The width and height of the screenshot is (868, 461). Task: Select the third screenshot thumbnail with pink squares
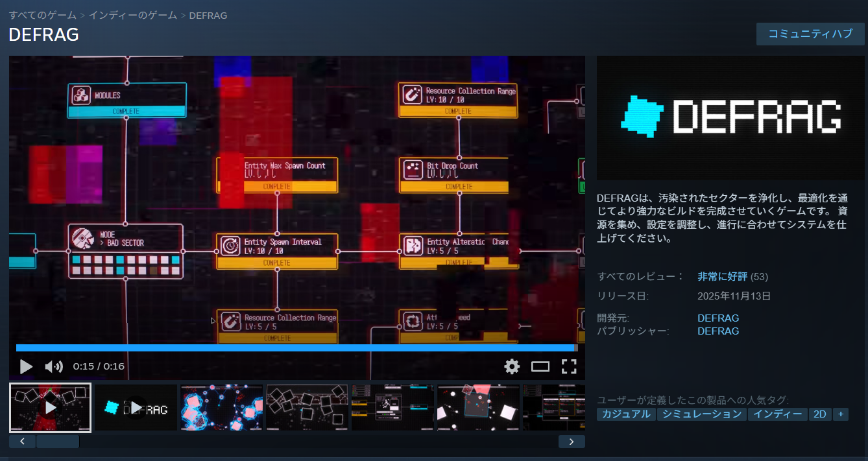pos(221,407)
